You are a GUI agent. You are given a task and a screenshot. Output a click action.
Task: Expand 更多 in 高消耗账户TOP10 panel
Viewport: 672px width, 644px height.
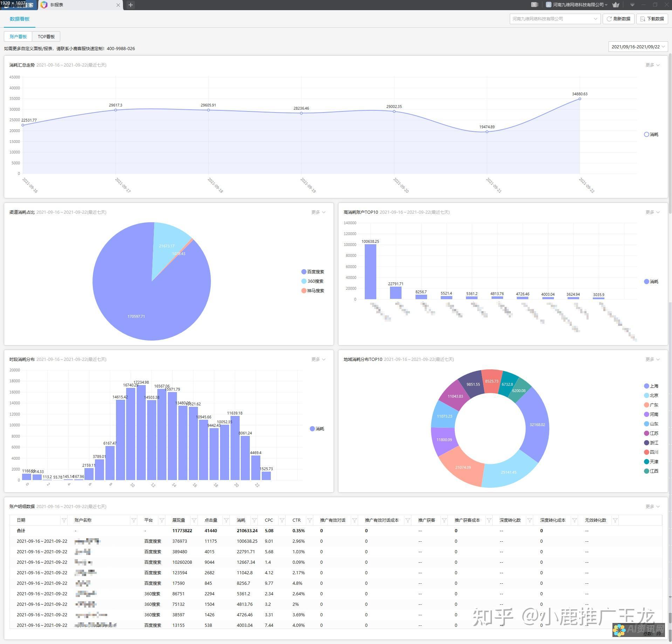click(x=653, y=212)
